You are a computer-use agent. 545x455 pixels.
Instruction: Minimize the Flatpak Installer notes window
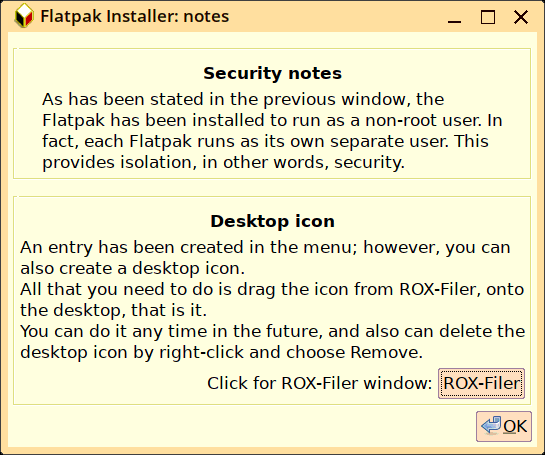454,17
